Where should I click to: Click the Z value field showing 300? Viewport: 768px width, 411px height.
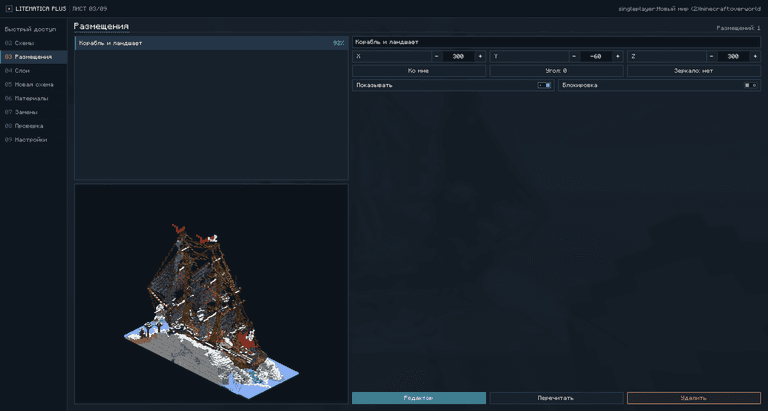click(x=734, y=56)
